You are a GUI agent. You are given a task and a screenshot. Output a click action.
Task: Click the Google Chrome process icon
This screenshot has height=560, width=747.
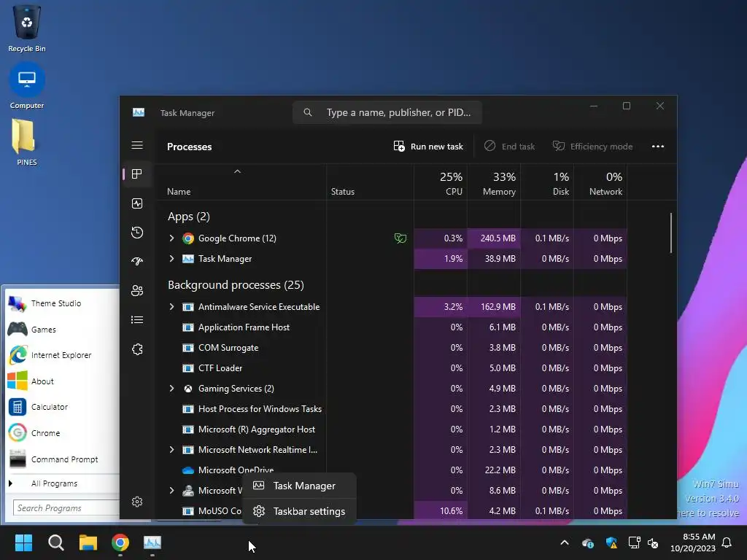point(188,238)
